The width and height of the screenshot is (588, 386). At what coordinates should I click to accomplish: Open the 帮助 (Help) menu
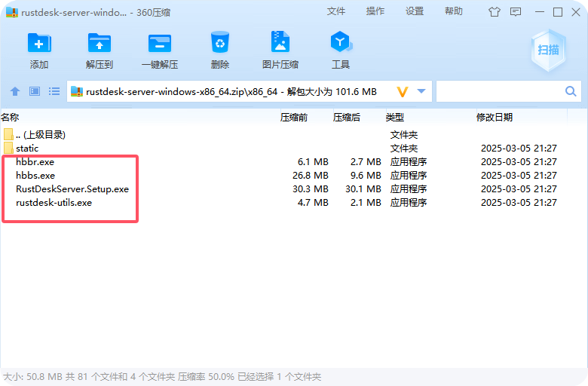click(x=454, y=11)
